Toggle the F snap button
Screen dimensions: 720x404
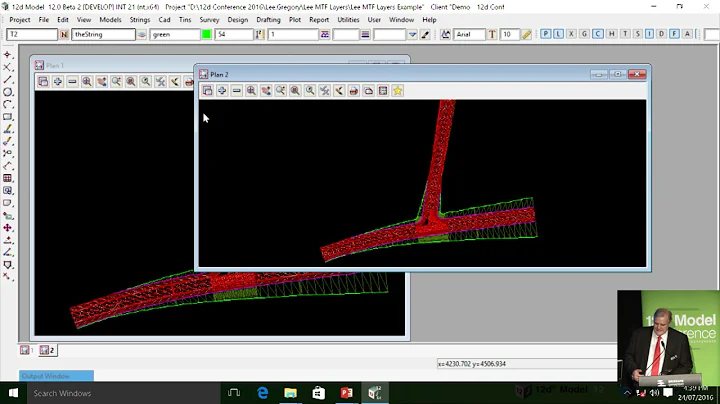point(674,34)
